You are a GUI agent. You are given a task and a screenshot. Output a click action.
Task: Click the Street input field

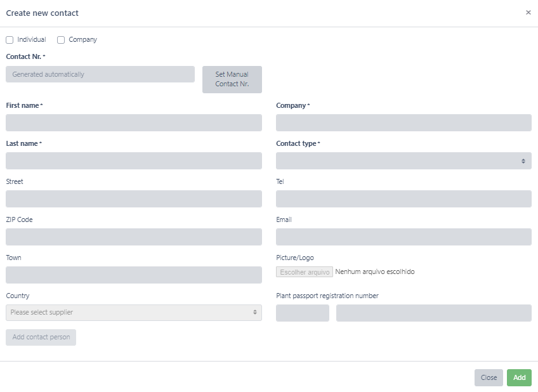[x=134, y=199]
